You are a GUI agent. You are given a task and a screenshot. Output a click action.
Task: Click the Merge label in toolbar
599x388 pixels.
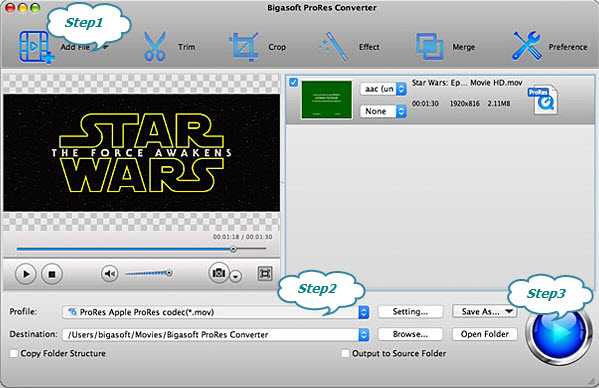[x=464, y=47]
